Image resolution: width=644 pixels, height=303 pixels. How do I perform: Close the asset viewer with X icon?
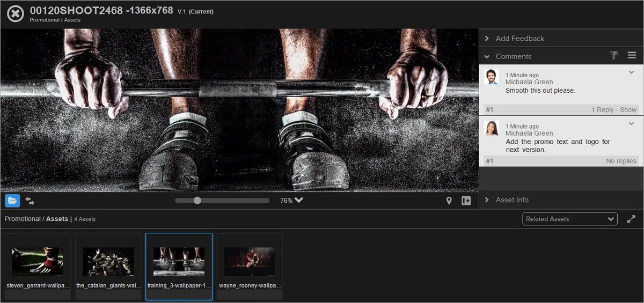(x=16, y=13)
